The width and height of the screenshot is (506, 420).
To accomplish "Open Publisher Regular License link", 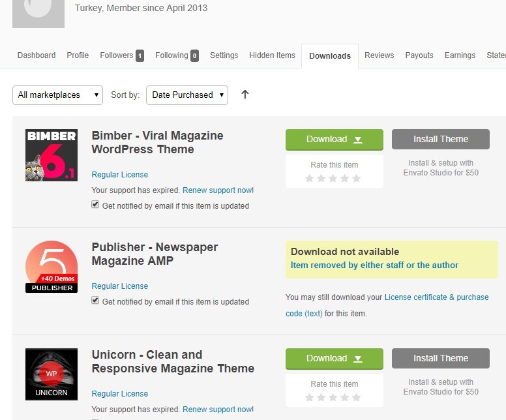I will pos(120,286).
